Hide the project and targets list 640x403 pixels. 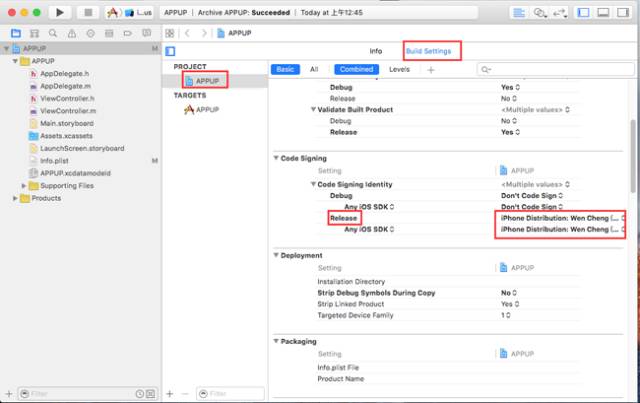[x=171, y=51]
